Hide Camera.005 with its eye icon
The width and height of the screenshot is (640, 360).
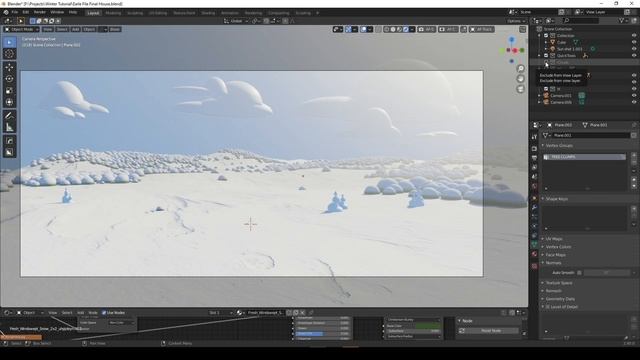pyautogui.click(x=634, y=102)
